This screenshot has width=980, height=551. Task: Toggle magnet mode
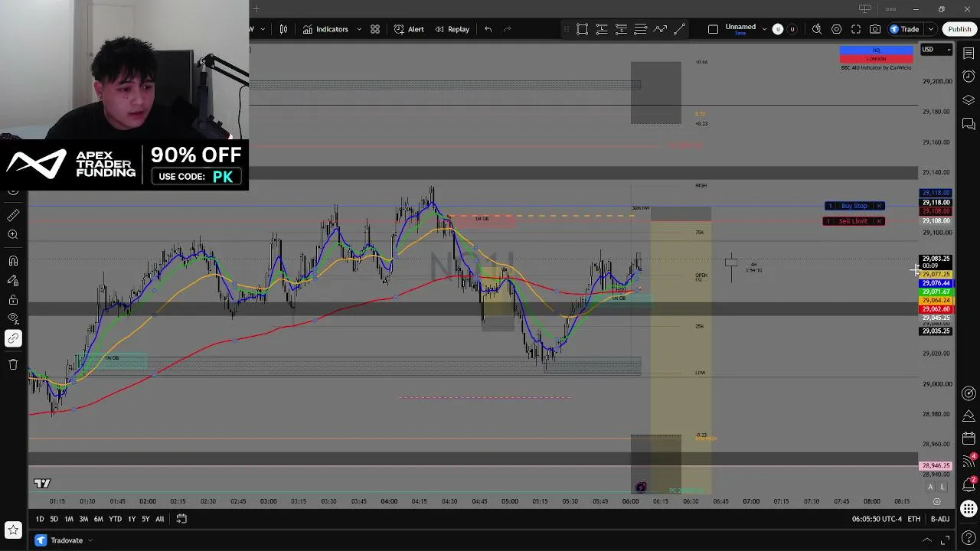pyautogui.click(x=13, y=261)
